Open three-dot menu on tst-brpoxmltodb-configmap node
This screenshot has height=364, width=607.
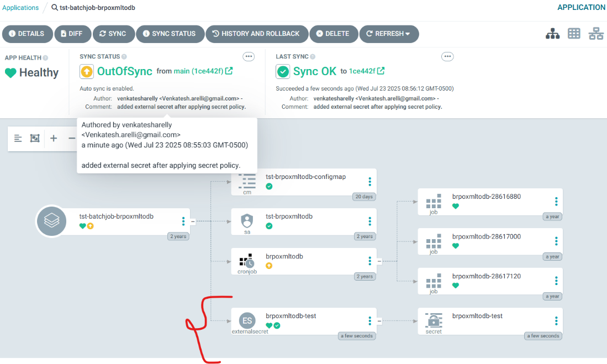(369, 182)
